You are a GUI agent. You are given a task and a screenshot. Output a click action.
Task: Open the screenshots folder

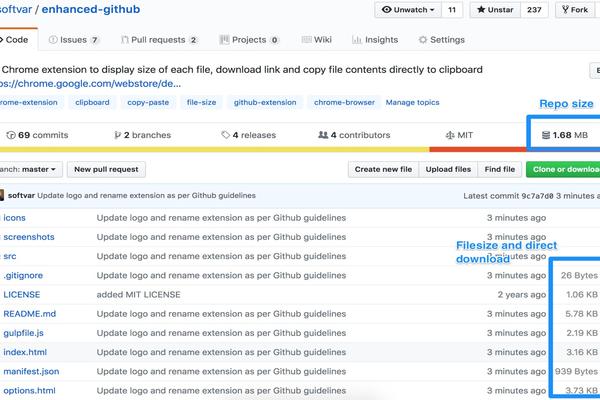click(x=29, y=237)
